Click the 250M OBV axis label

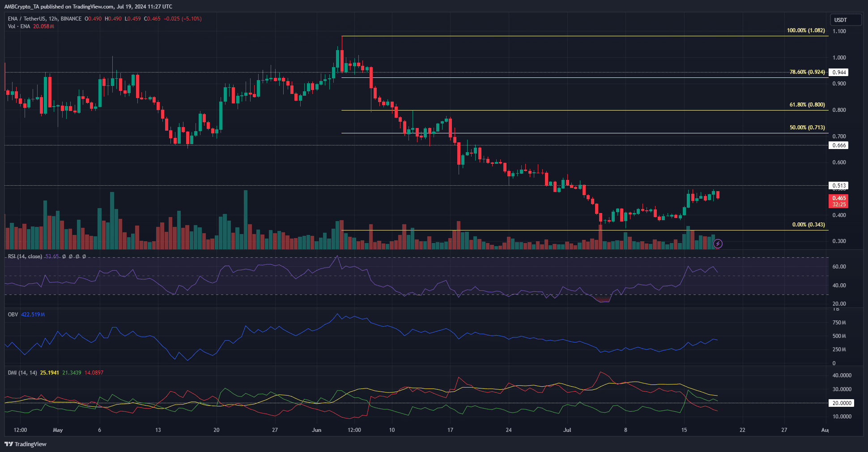[839, 350]
